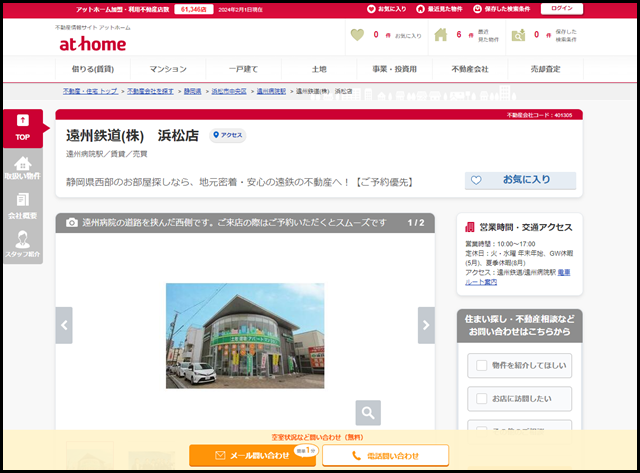Viewport: 640px width, 473px height.
Task: Click the アクセス map pin button
Action: (x=228, y=135)
